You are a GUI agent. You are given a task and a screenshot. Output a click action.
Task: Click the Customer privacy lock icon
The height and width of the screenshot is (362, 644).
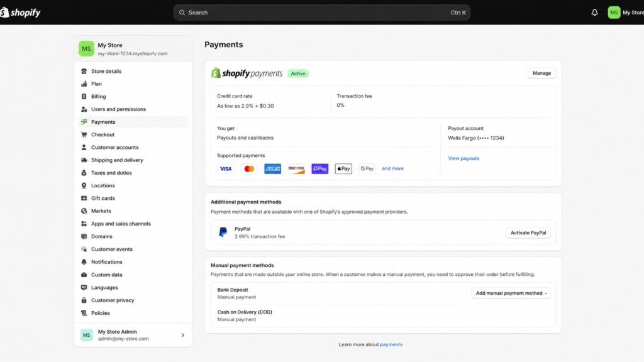click(84, 300)
